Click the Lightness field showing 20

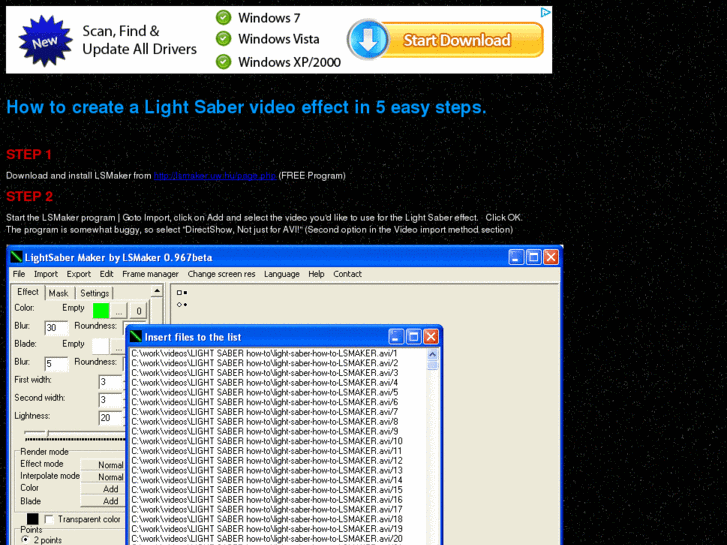pos(111,418)
